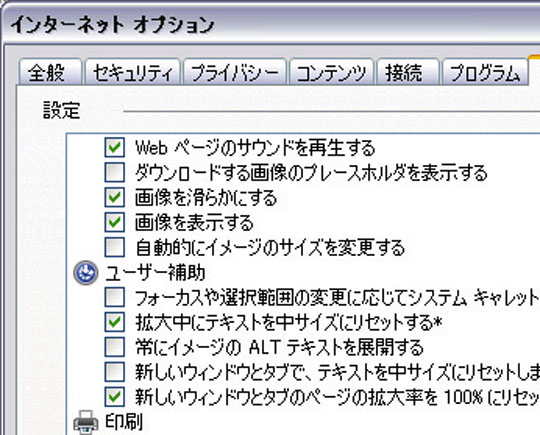
Task: Enable ダウンロードする画像のプレースホルダを表示する checkbox
Action: (115, 172)
